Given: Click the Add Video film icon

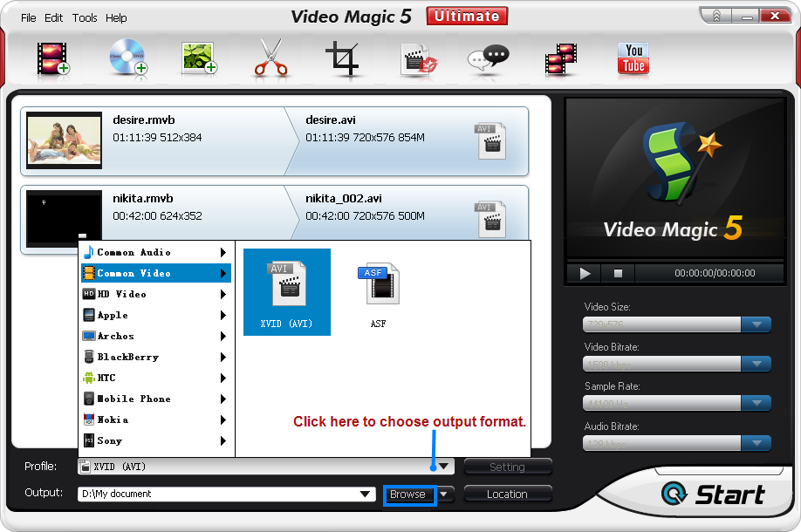Looking at the screenshot, I should click(x=53, y=58).
